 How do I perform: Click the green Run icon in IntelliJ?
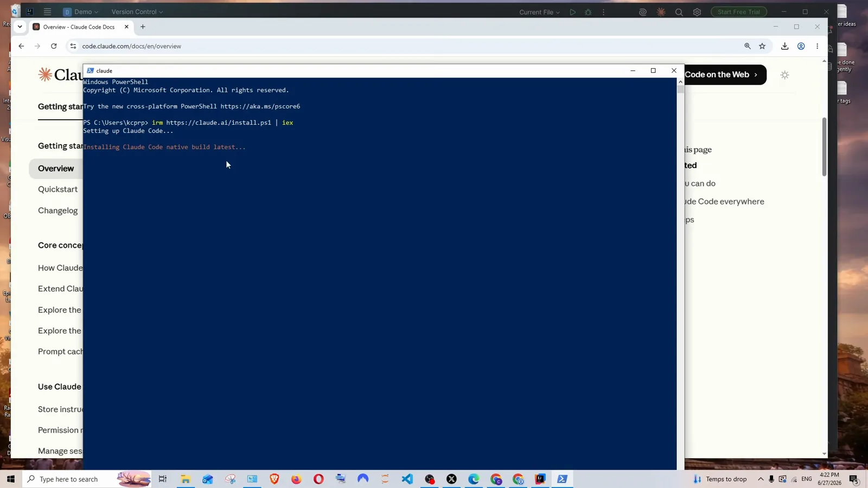point(572,12)
